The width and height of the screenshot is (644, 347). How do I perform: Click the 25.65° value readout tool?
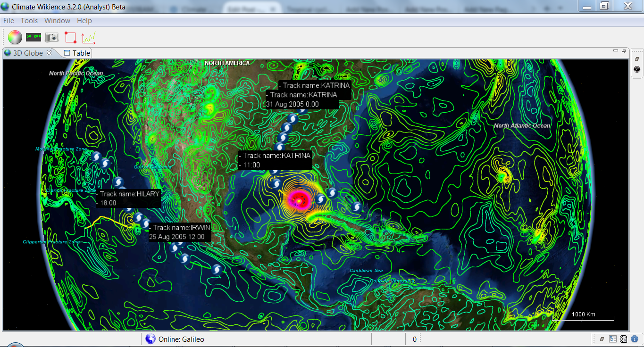click(33, 37)
